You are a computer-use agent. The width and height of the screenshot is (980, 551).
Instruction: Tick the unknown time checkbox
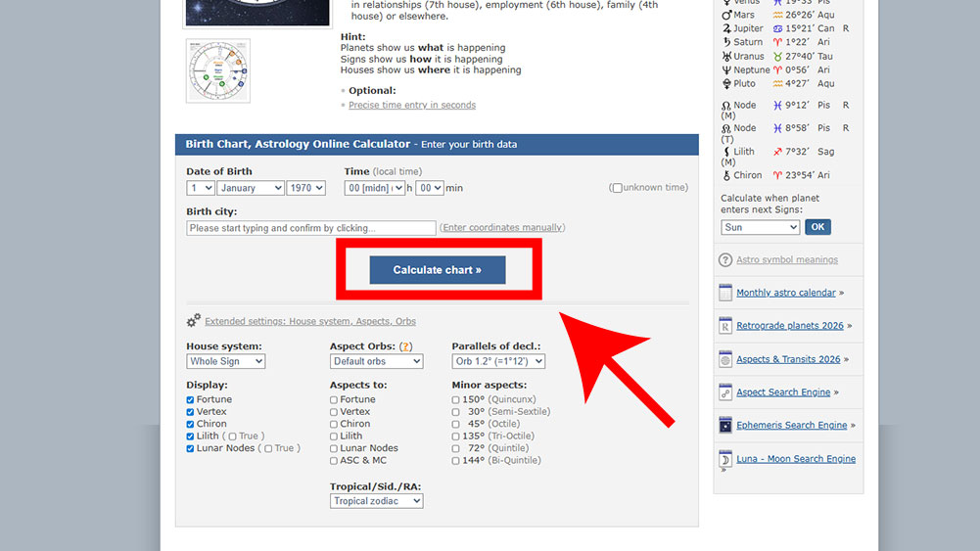pos(617,188)
